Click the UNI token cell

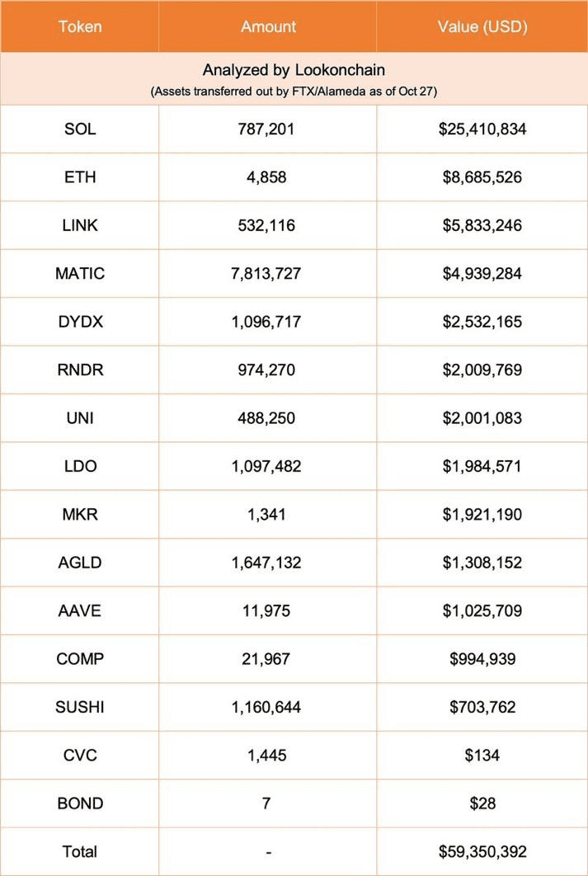[x=80, y=418]
